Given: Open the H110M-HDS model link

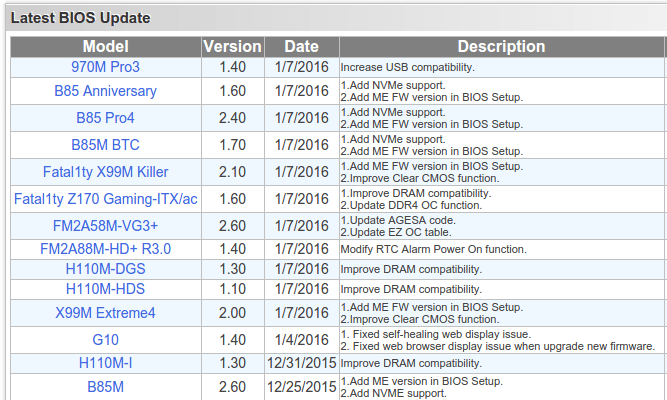Looking at the screenshot, I should [105, 289].
